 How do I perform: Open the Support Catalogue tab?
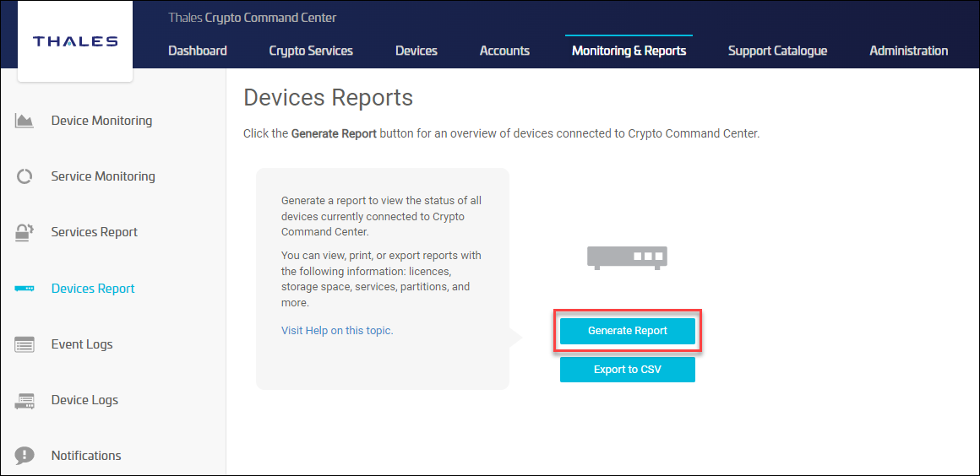pyautogui.click(x=777, y=51)
